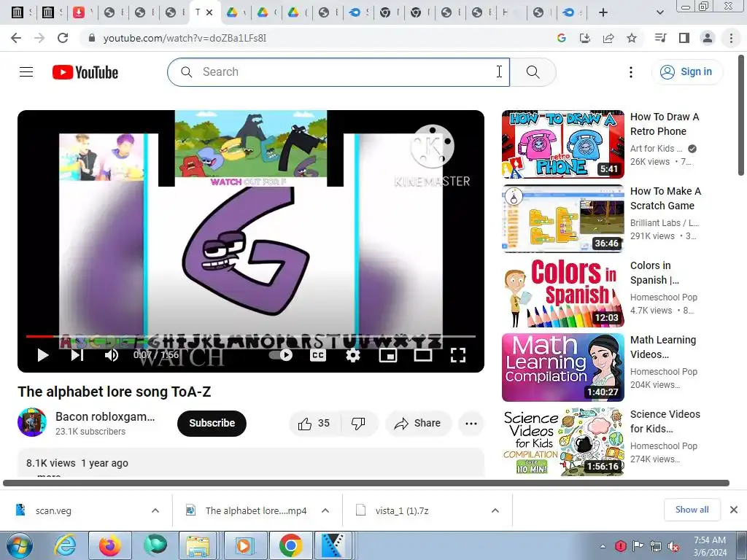The height and width of the screenshot is (560, 747).
Task: Open Math Learning Videos title link
Action: pos(662,347)
